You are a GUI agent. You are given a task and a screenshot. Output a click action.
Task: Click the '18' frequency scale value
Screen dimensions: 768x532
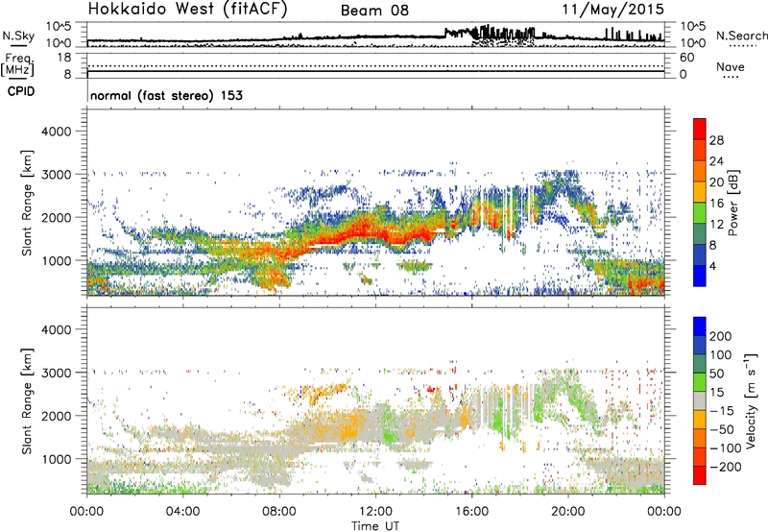pyautogui.click(x=64, y=58)
